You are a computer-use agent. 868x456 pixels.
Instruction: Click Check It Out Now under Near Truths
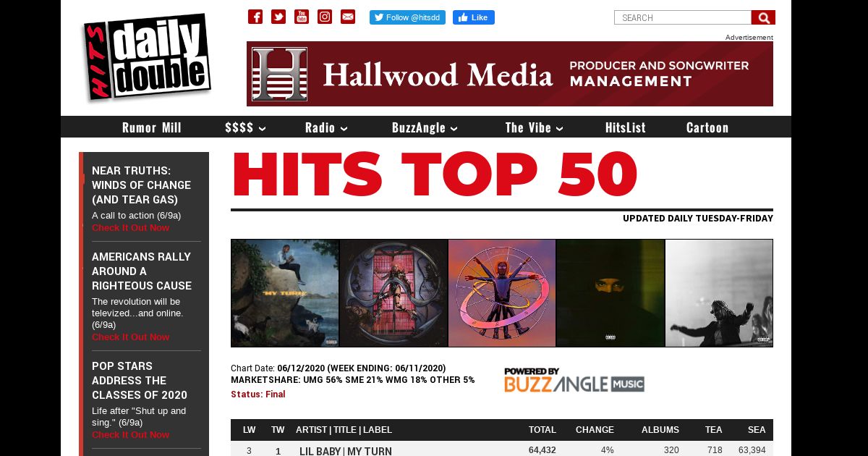click(130, 227)
